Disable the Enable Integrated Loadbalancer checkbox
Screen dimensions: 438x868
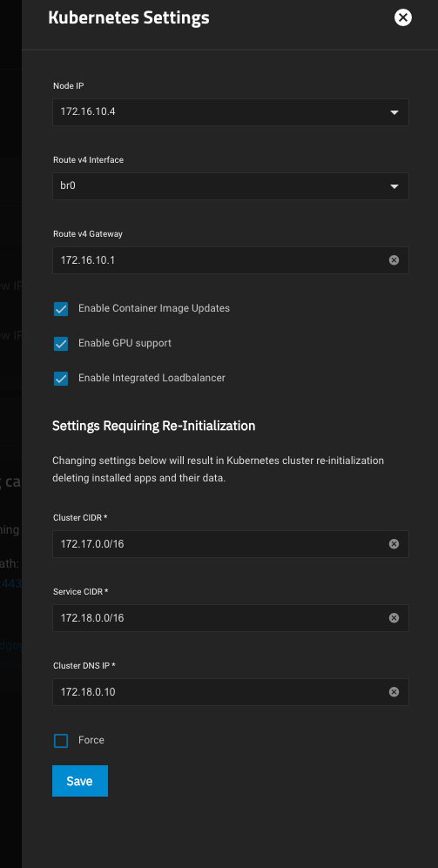[x=61, y=379]
